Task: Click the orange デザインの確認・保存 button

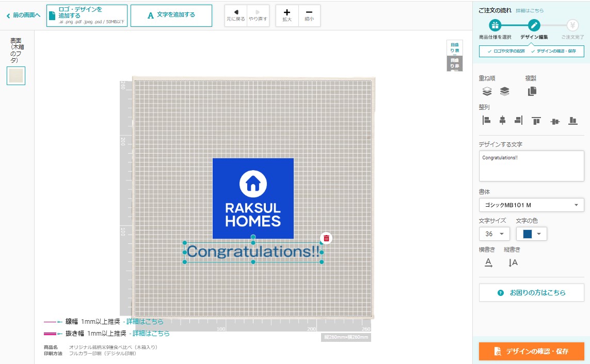Action: click(531, 351)
